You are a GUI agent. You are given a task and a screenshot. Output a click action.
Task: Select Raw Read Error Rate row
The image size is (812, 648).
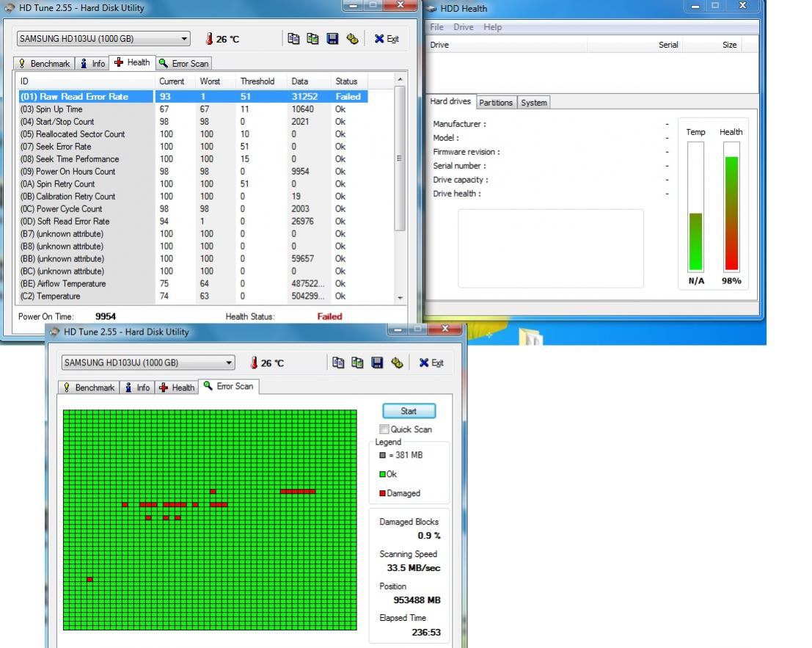tap(193, 97)
